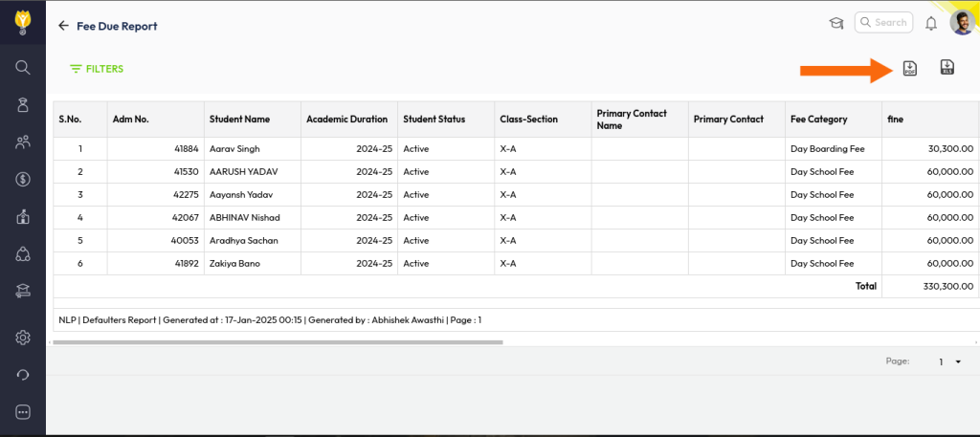Open the user profile avatar menu
This screenshot has width=980, height=437.
coord(961,23)
